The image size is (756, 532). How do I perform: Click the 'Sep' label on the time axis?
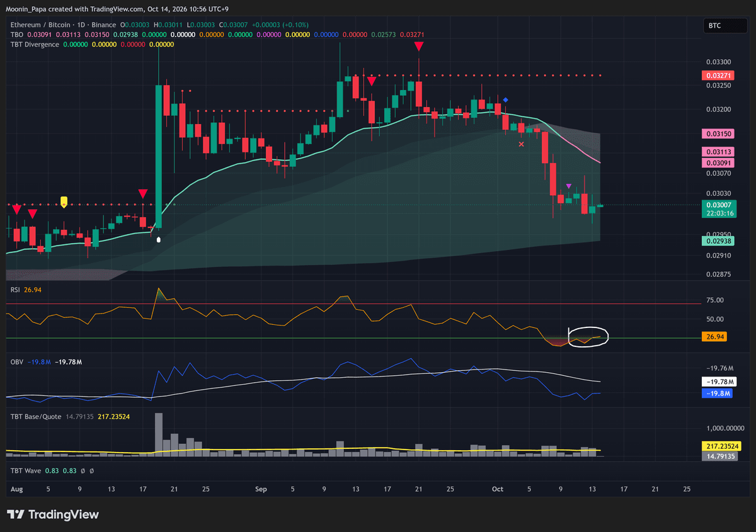coord(261,489)
